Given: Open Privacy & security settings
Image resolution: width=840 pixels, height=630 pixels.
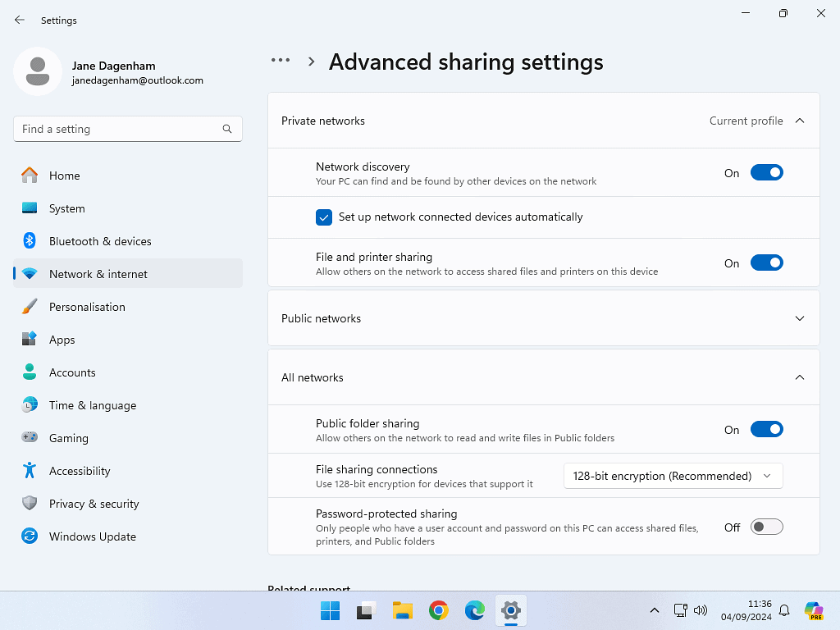Looking at the screenshot, I should [94, 504].
